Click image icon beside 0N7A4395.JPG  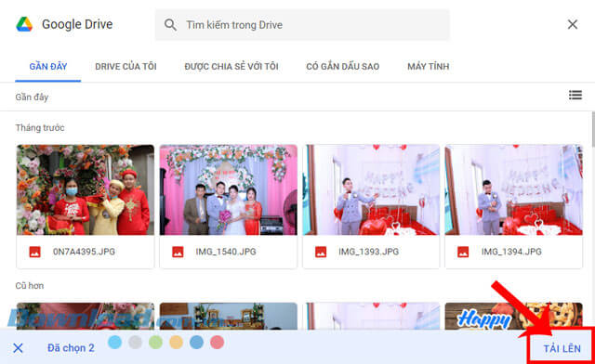[x=35, y=252]
